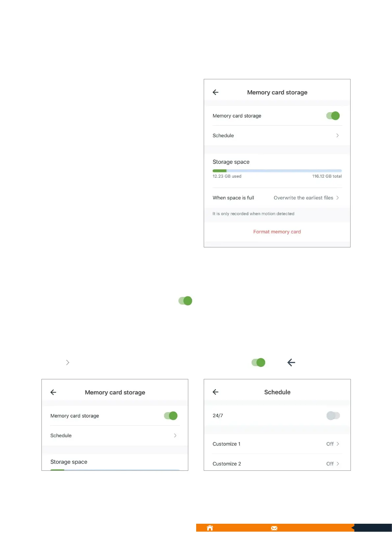Viewport: 392px width, 554px height.
Task: Go back from the Schedule screen
Action: click(216, 392)
